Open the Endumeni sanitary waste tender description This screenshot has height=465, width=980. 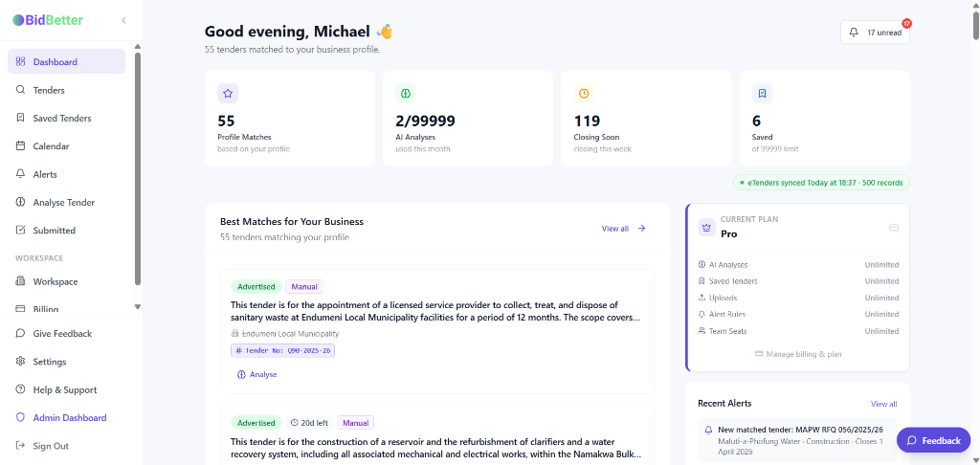click(435, 311)
